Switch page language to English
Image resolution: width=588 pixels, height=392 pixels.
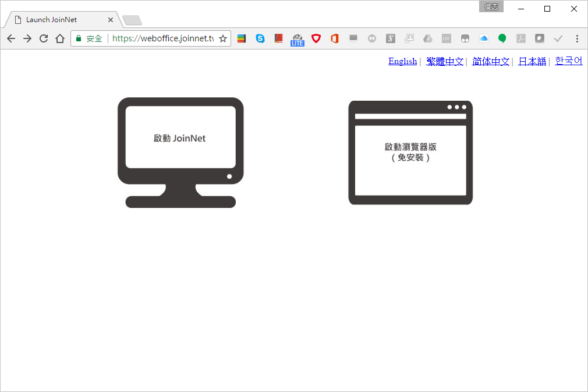[402, 61]
